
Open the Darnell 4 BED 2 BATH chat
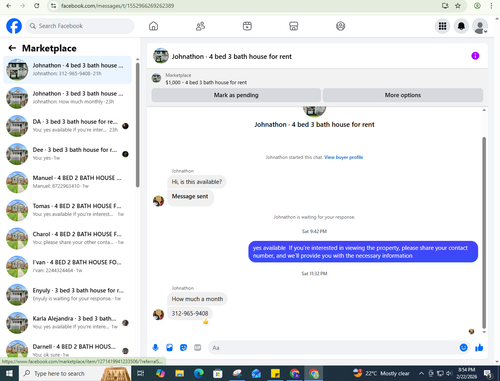[x=67, y=349]
